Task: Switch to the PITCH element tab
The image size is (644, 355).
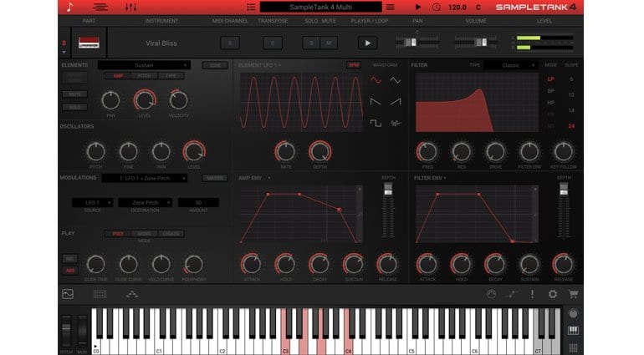Action: [x=144, y=76]
